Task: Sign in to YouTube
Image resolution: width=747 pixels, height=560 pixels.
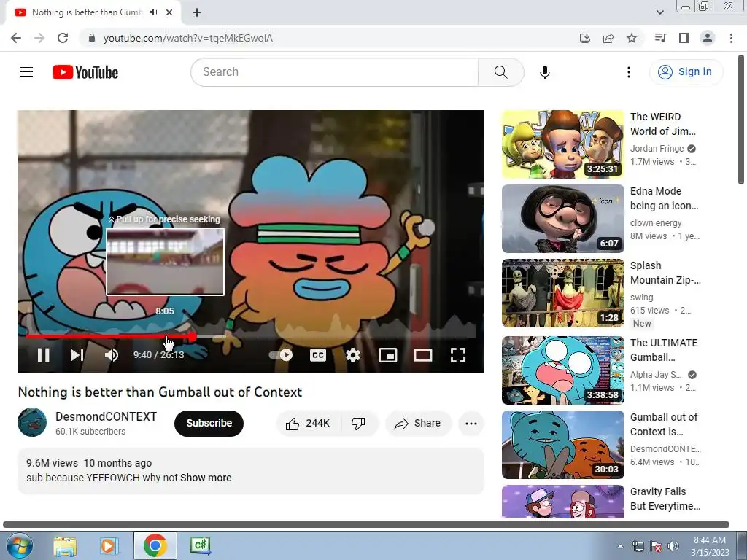Action: [x=686, y=72]
